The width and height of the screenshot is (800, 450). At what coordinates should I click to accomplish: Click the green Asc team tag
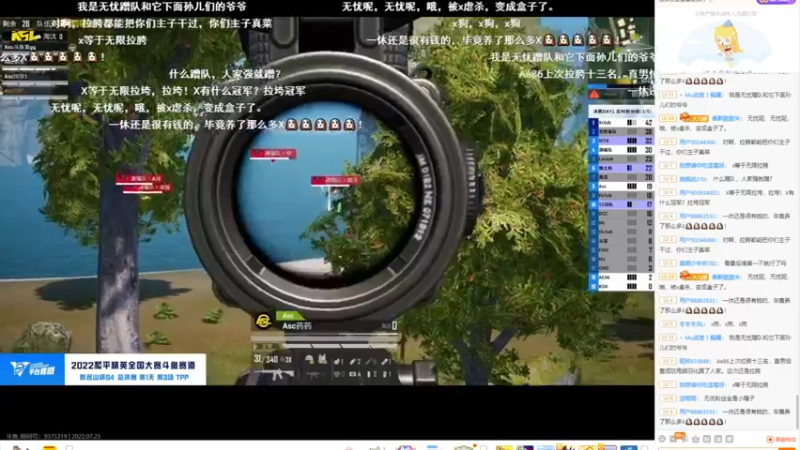point(289,316)
